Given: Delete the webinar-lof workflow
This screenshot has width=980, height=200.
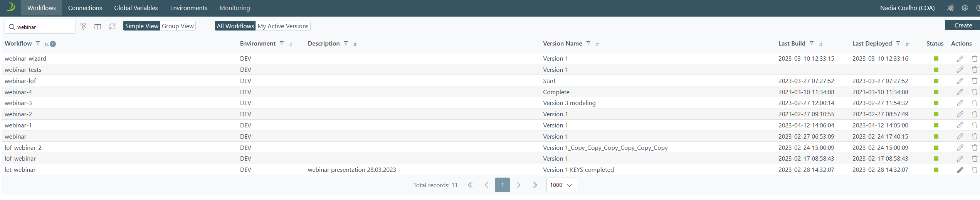Looking at the screenshot, I should click(975, 81).
